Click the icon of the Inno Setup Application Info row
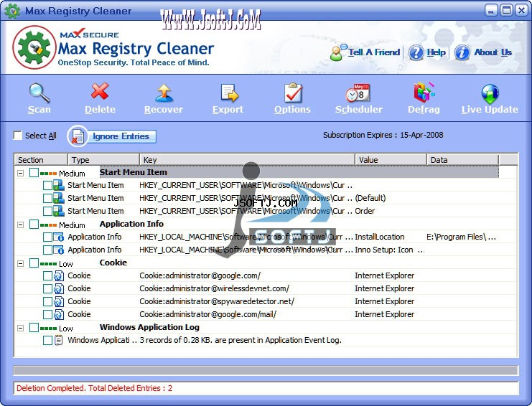 58,250
